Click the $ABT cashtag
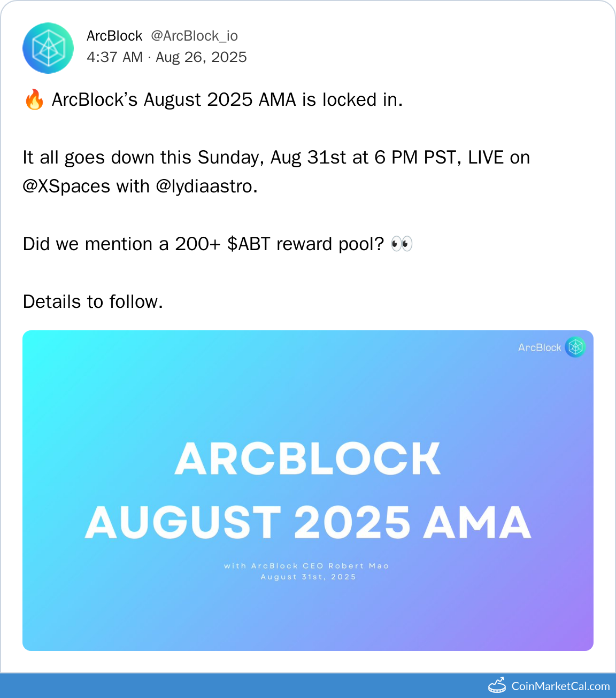The image size is (616, 698). pyautogui.click(x=249, y=244)
